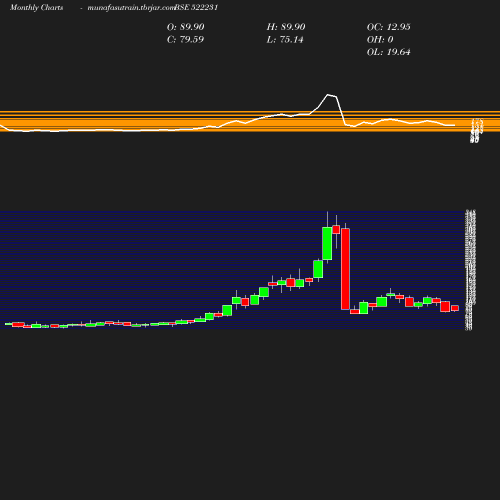Viewport: 500px width, 500px height.
Task: Click the munafasutra.com watermark text
Action: [x=131, y=8]
